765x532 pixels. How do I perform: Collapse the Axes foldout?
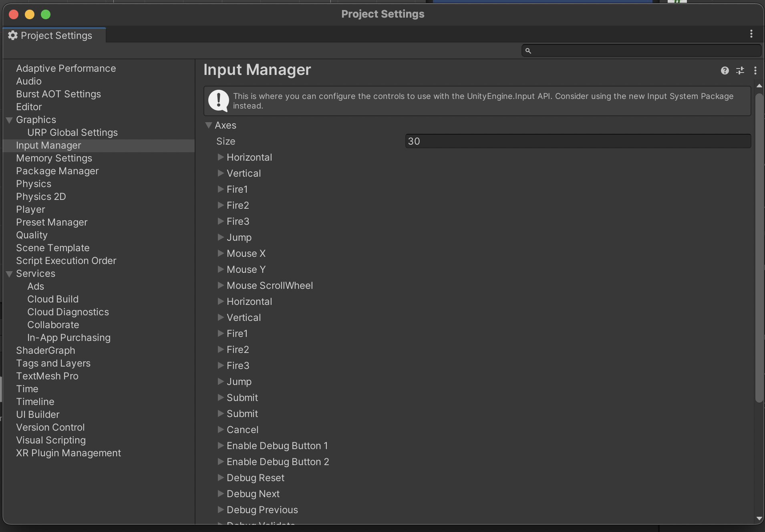click(x=208, y=125)
